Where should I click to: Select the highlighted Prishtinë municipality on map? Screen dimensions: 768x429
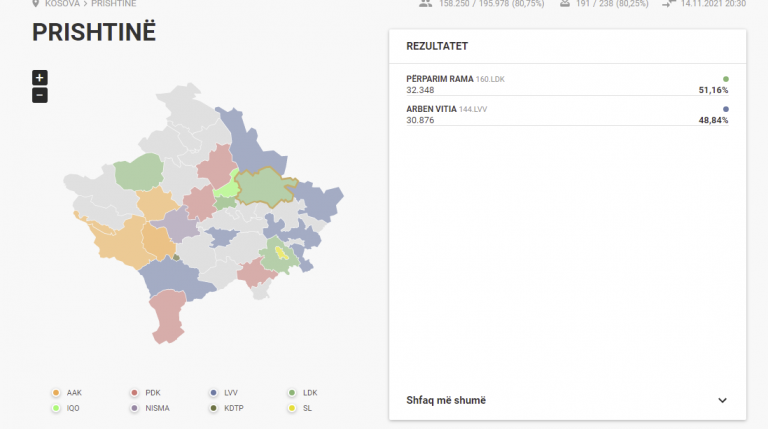pos(265,188)
